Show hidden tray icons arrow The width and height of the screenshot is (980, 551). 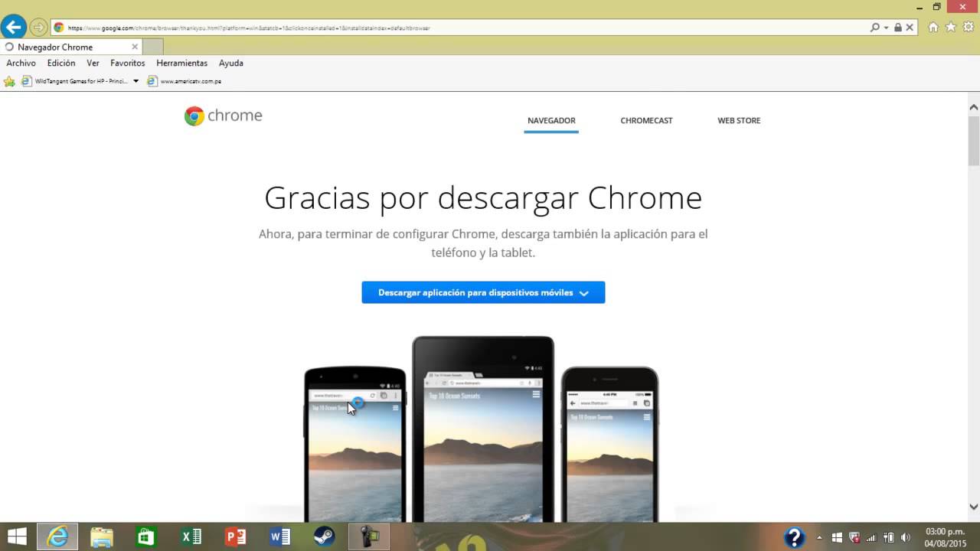pyautogui.click(x=819, y=537)
